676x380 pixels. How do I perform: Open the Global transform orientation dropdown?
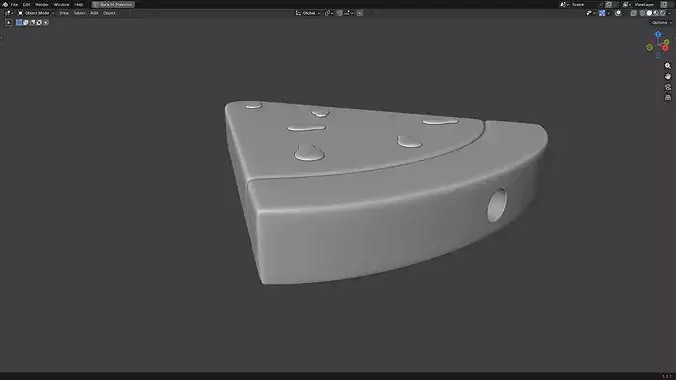pos(308,13)
